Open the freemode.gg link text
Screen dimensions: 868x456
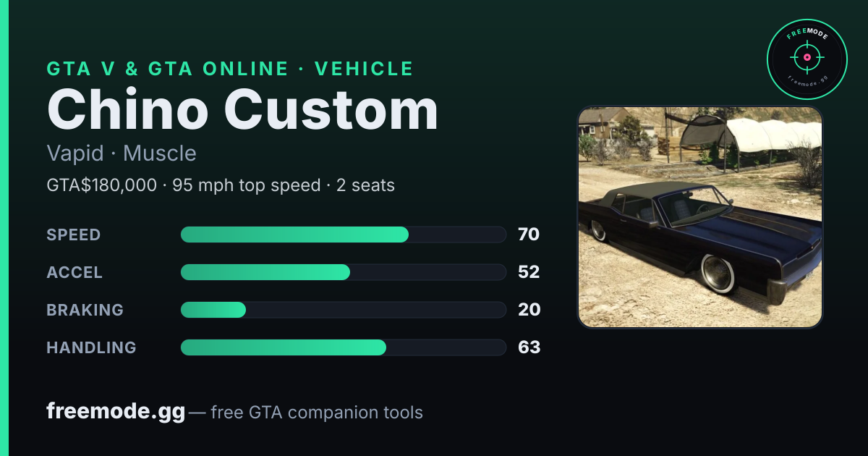click(116, 412)
